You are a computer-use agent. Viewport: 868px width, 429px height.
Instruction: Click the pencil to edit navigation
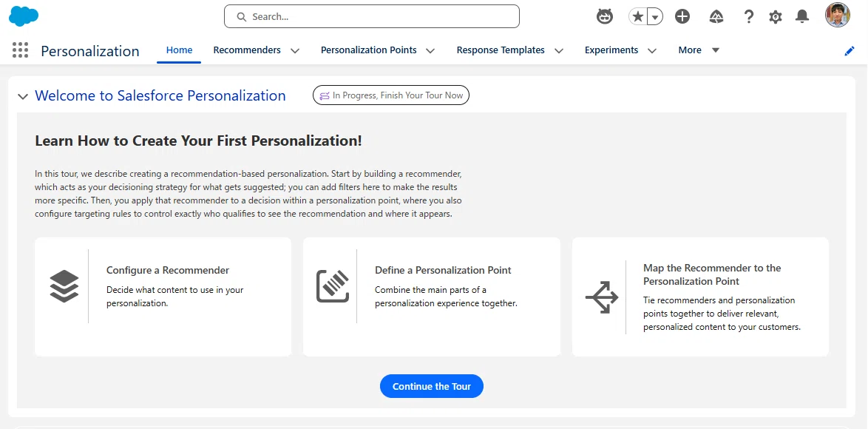tap(850, 51)
